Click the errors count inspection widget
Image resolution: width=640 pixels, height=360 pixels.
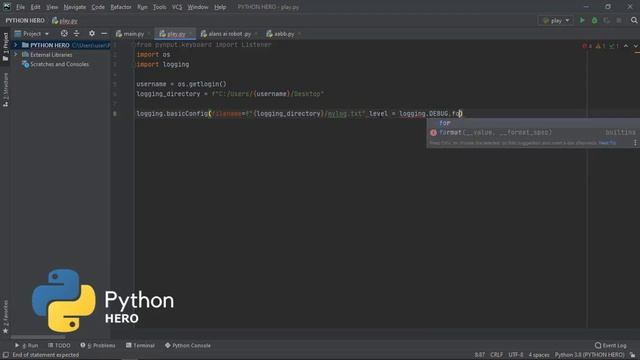(x=587, y=46)
